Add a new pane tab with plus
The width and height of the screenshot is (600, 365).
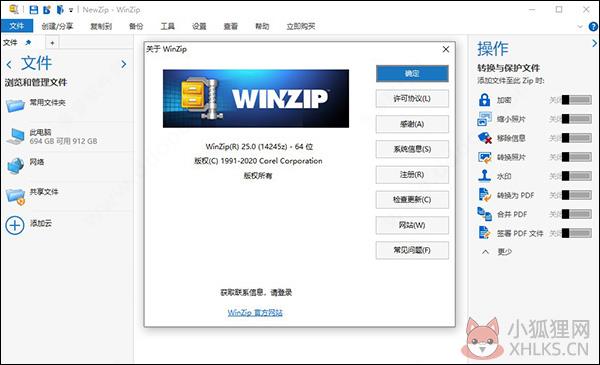tap(52, 43)
